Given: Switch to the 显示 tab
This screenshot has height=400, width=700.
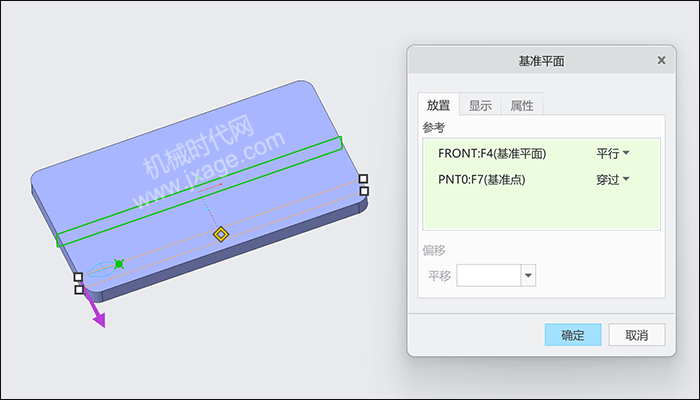Looking at the screenshot, I should tap(480, 106).
